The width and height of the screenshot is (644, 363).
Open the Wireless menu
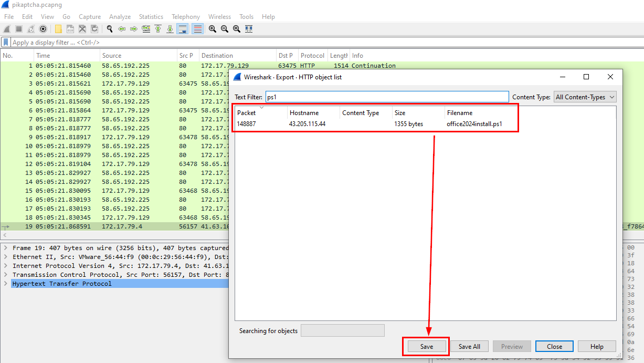click(219, 17)
